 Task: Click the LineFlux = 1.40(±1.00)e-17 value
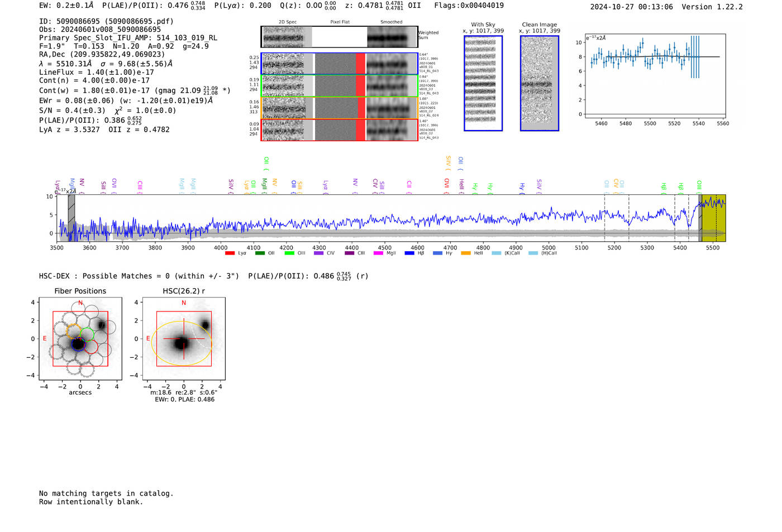pos(97,72)
